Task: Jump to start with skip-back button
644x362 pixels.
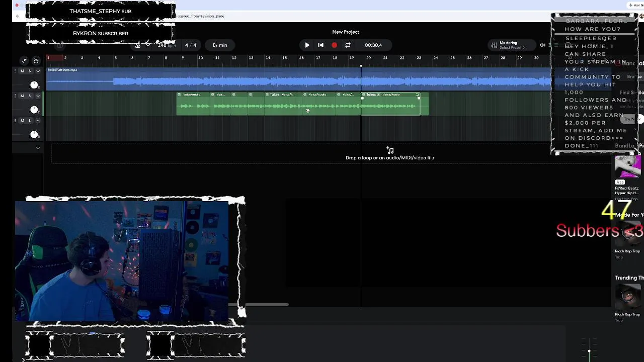Action: pyautogui.click(x=320, y=45)
